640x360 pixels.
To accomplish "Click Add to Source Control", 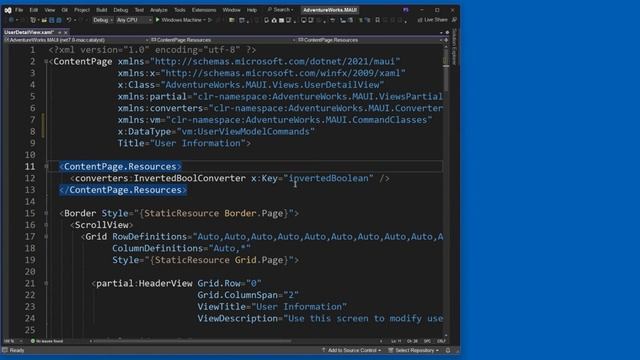I will pyautogui.click(x=351, y=350).
